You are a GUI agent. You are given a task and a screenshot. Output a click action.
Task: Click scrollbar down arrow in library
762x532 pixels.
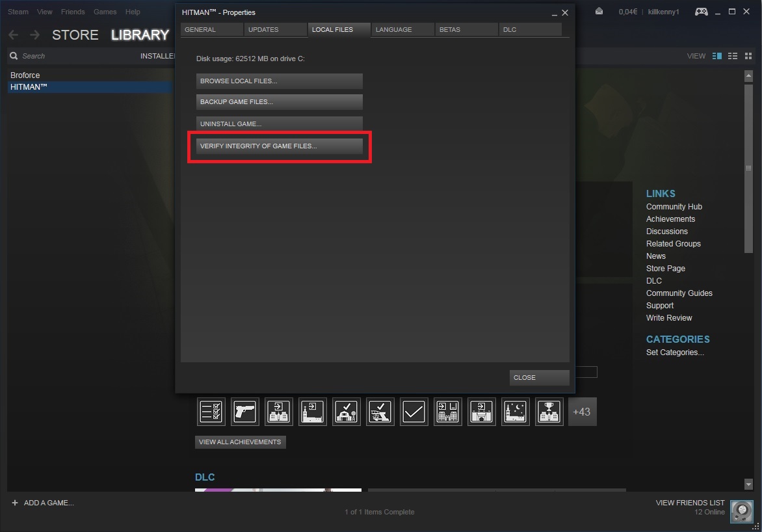(x=748, y=485)
